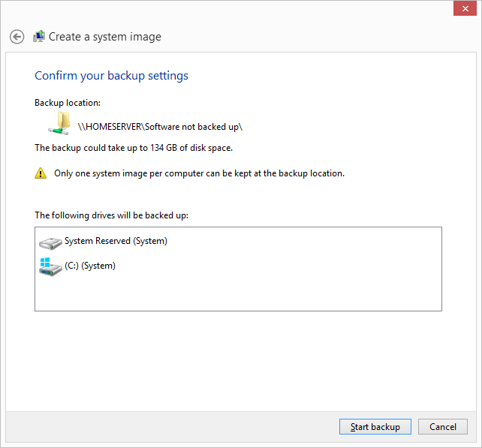Image resolution: width=482 pixels, height=448 pixels.
Task: Select the System Reserved drive icon
Action: [x=50, y=242]
